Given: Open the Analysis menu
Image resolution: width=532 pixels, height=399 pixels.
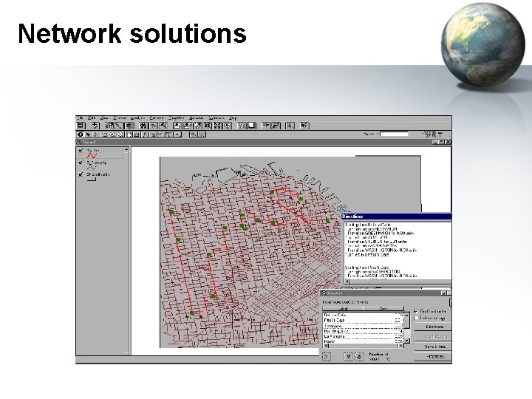Looking at the screenshot, I should coord(137,118).
